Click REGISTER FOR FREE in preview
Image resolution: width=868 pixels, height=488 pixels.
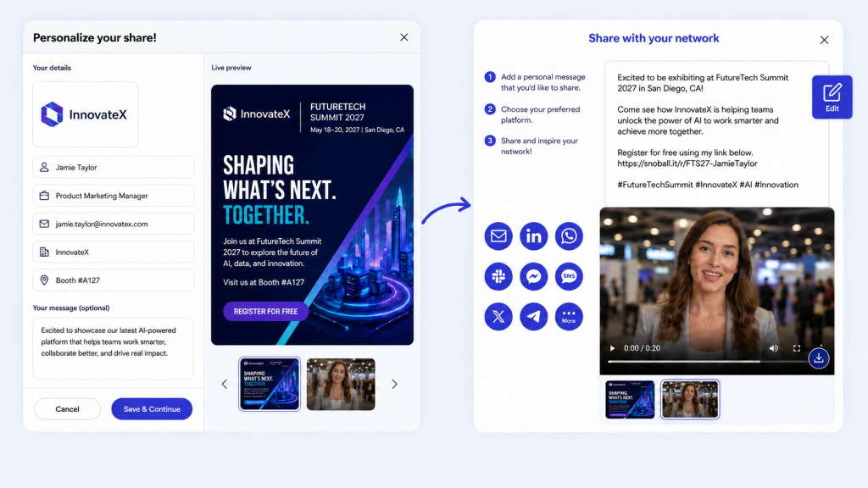265,312
